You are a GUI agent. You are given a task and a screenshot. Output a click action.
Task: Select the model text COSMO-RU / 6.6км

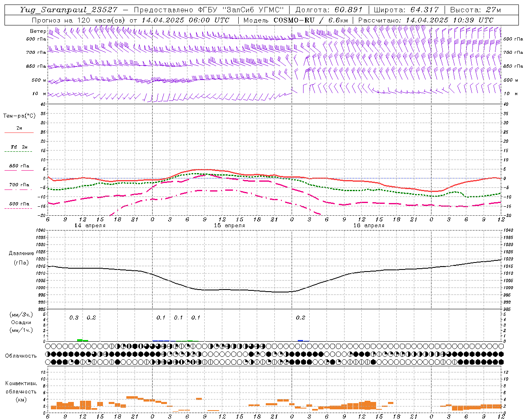coord(311,20)
